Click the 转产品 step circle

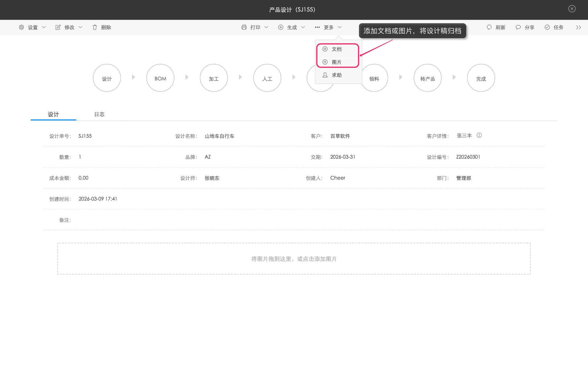pyautogui.click(x=427, y=78)
